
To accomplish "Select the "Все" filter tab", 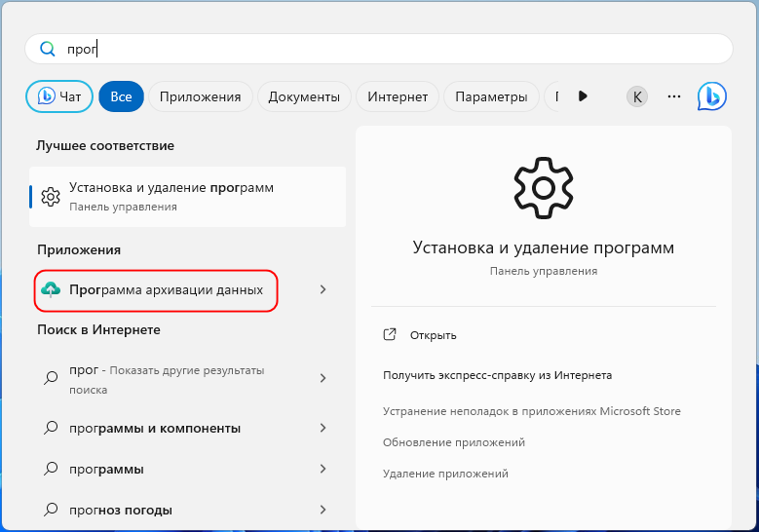I will pos(121,96).
